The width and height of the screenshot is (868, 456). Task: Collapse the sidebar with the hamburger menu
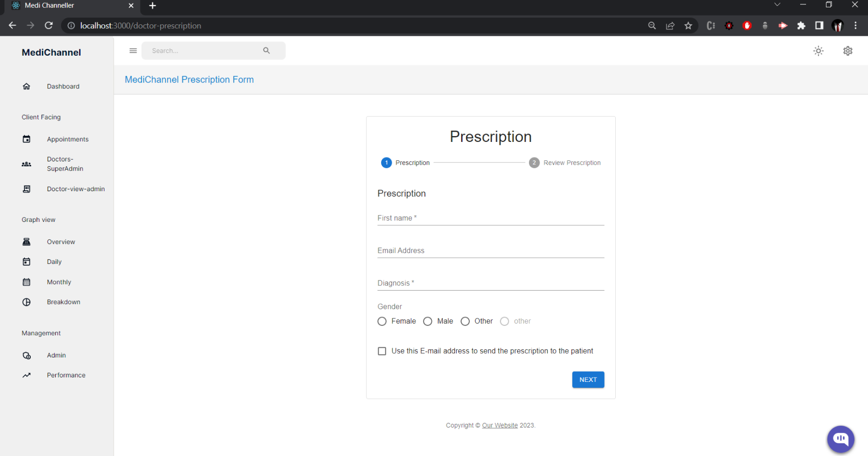(133, 50)
